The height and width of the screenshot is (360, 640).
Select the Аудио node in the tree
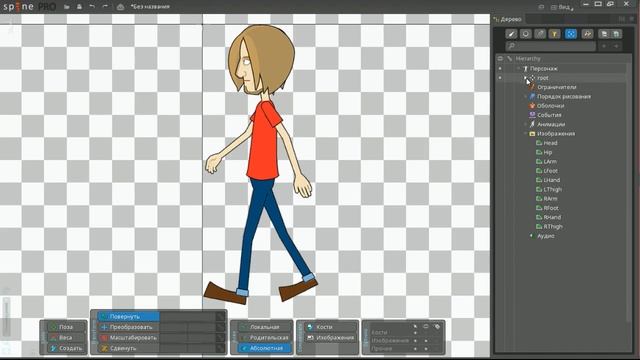tap(546, 236)
